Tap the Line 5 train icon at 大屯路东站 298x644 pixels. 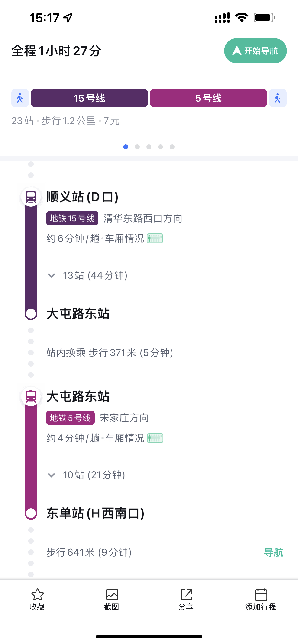[31, 396]
